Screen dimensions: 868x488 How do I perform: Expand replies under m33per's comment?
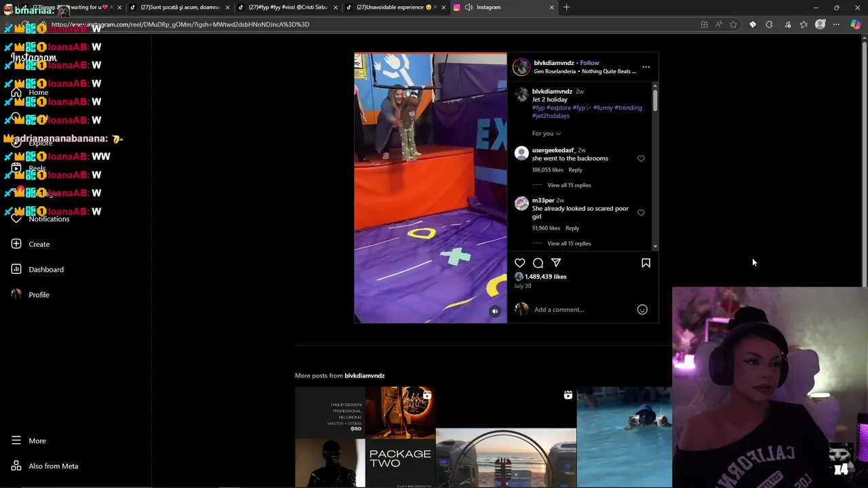pos(569,243)
